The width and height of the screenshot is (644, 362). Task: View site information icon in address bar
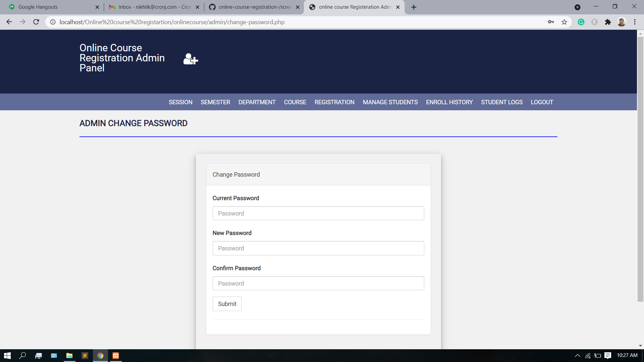[53, 22]
